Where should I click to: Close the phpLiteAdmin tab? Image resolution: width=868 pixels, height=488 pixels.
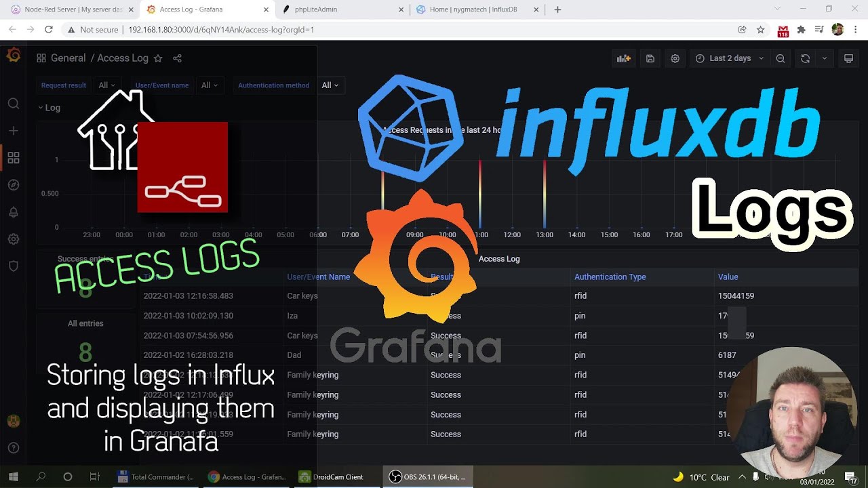tap(401, 9)
